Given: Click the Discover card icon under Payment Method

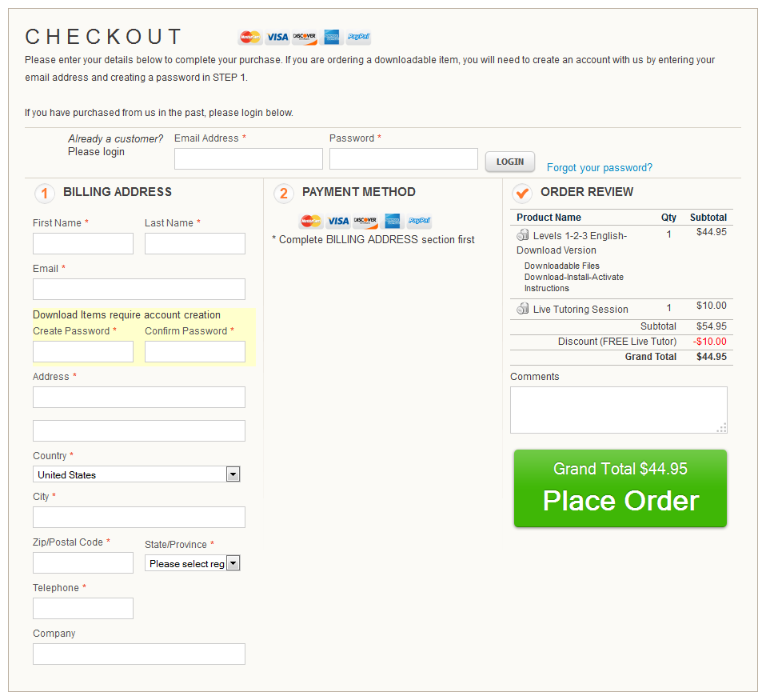Looking at the screenshot, I should [365, 221].
